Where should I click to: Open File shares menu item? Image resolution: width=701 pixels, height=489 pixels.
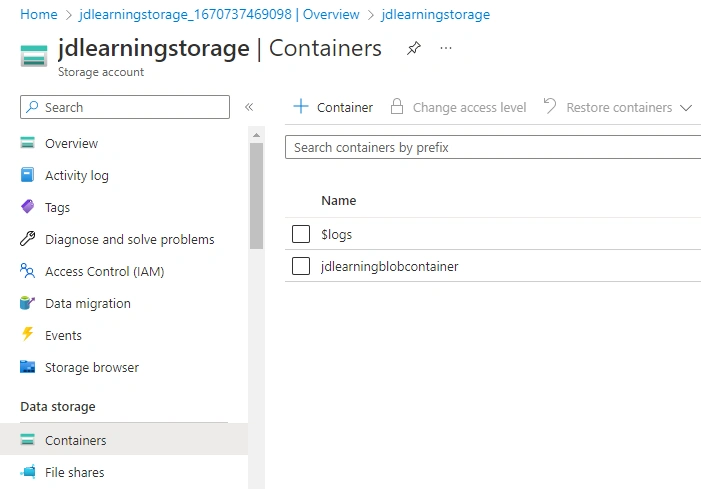click(x=75, y=472)
